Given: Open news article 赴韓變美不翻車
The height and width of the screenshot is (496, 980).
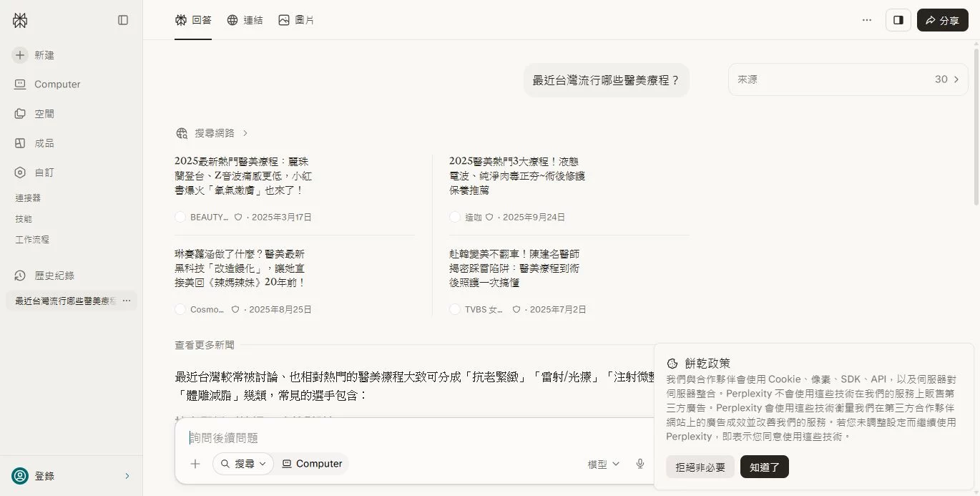Looking at the screenshot, I should [514, 268].
